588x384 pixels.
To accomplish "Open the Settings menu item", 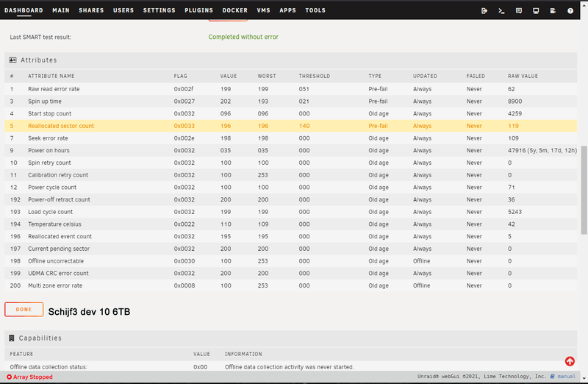I will [x=159, y=10].
